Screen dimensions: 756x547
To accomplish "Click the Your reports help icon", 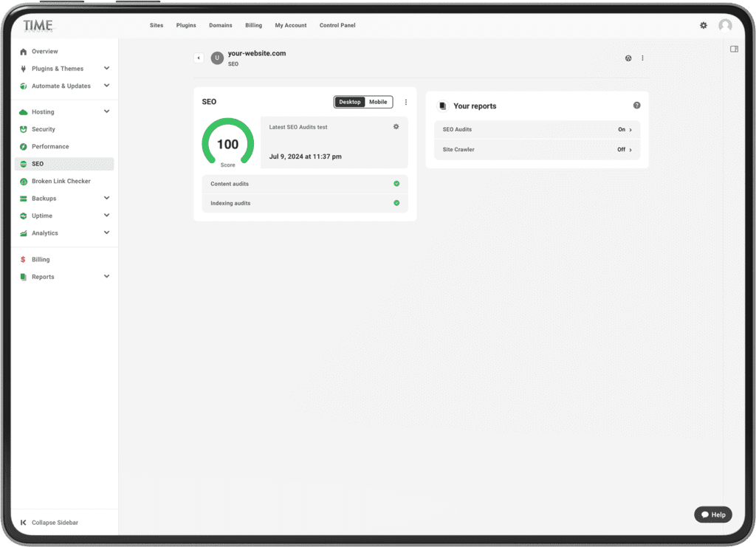I will [x=636, y=106].
